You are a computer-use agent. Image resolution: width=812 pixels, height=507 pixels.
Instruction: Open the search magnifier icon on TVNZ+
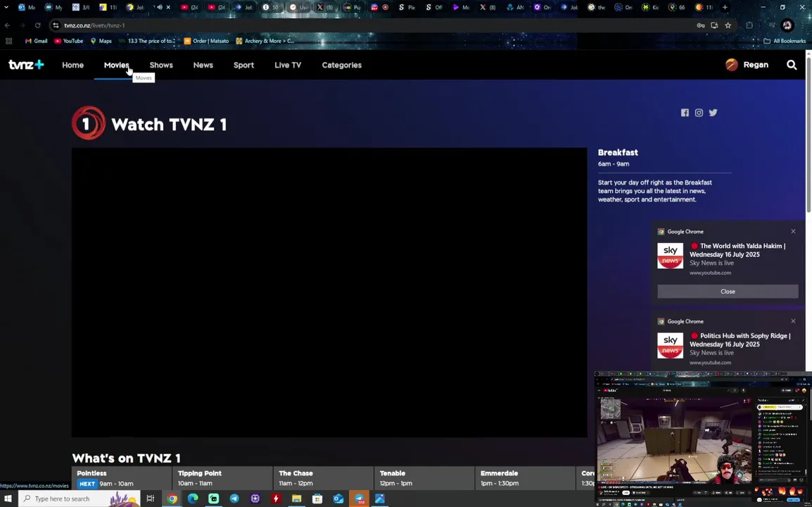(792, 65)
